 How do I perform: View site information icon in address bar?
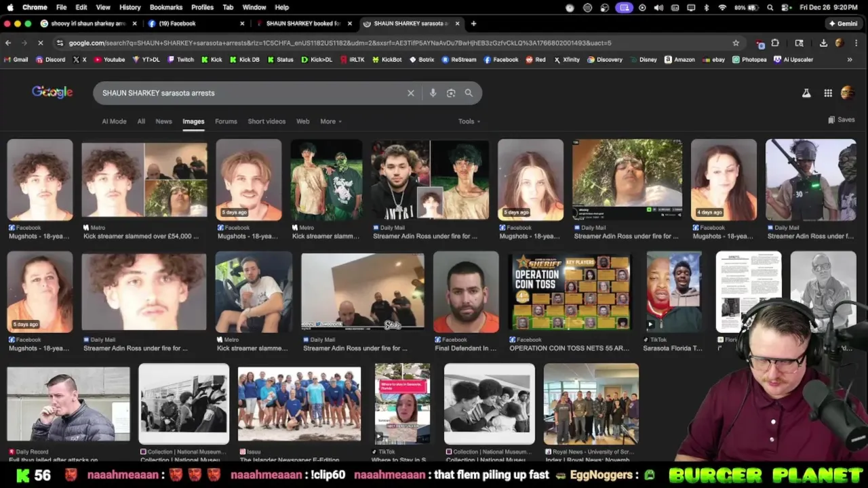tap(60, 43)
